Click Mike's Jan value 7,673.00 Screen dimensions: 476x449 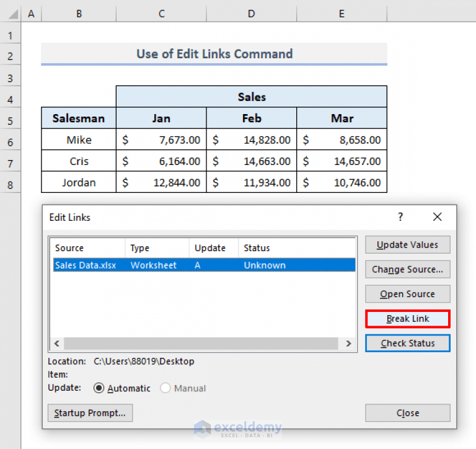[161, 140]
